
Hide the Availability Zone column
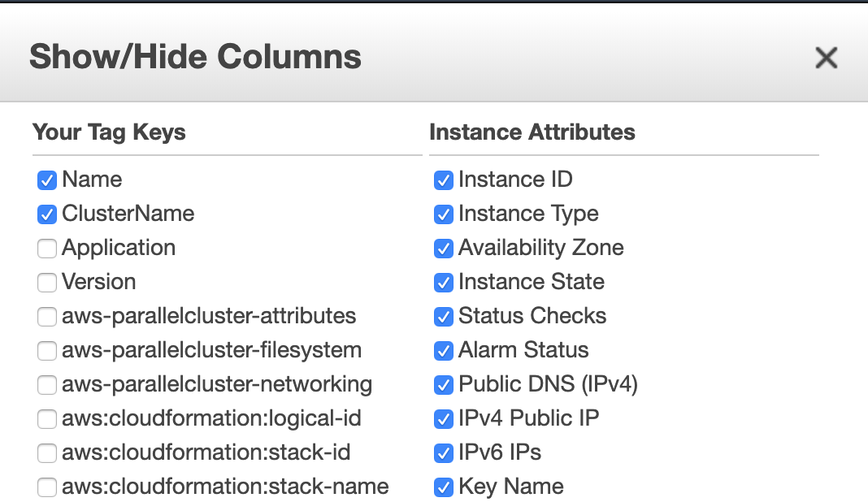coord(443,249)
